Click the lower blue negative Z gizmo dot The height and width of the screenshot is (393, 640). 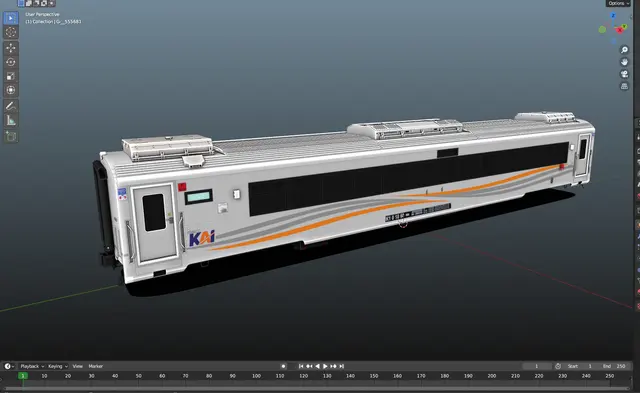613,40
